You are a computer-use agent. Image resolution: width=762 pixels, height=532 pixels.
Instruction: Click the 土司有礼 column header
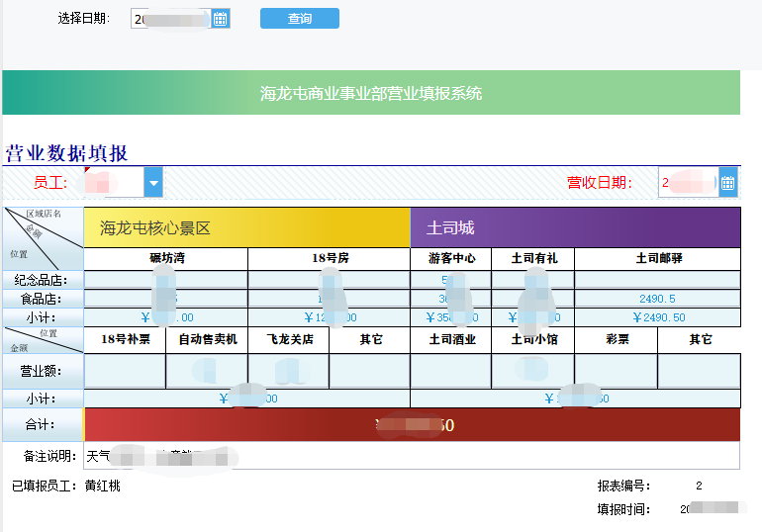533,258
